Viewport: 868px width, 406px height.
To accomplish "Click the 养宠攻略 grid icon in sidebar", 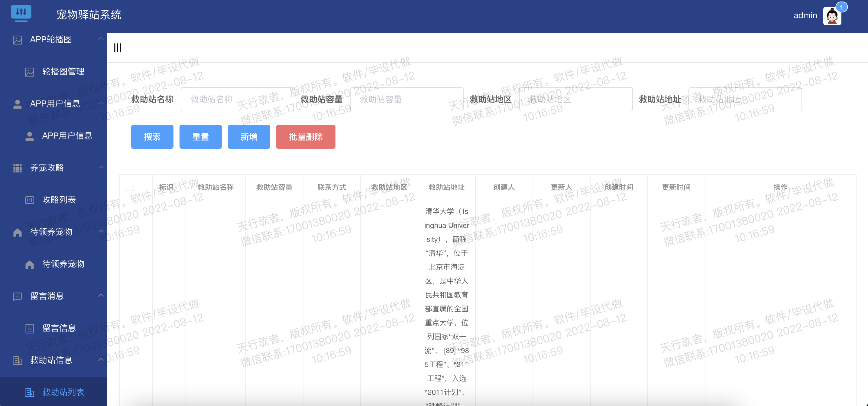I will pyautogui.click(x=18, y=168).
